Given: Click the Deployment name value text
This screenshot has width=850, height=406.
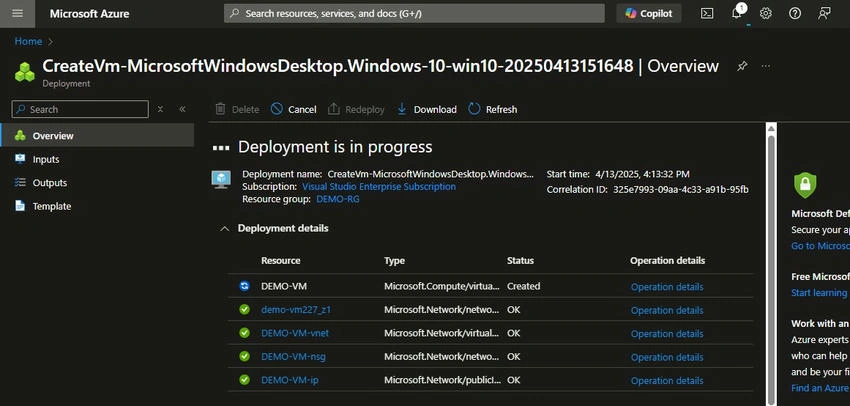Looking at the screenshot, I should 430,174.
